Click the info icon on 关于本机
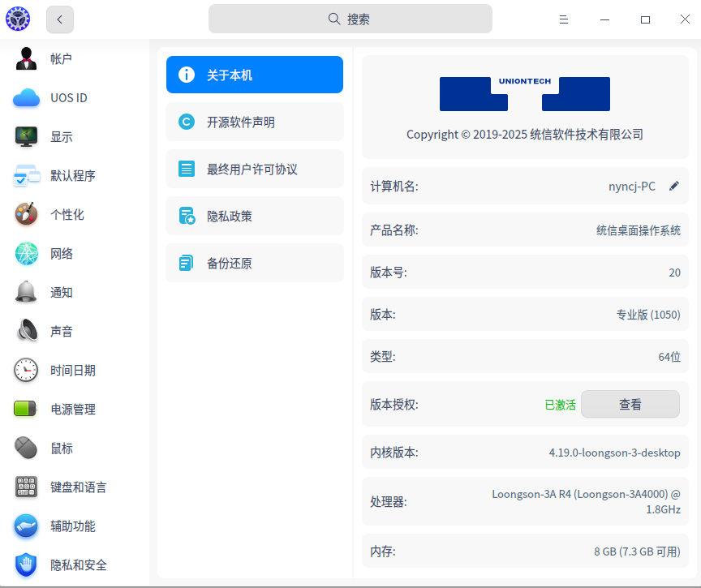Image resolution: width=701 pixels, height=588 pixels. [187, 75]
